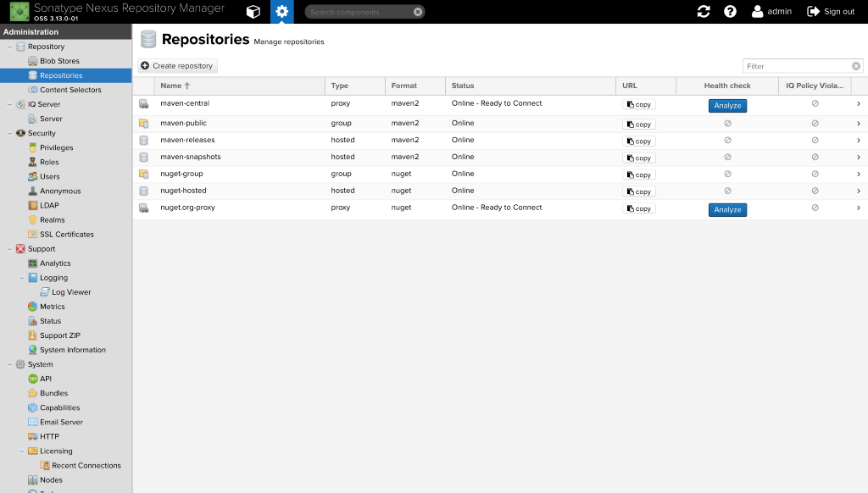Open Content Selectors
The image size is (868, 493).
click(70, 90)
